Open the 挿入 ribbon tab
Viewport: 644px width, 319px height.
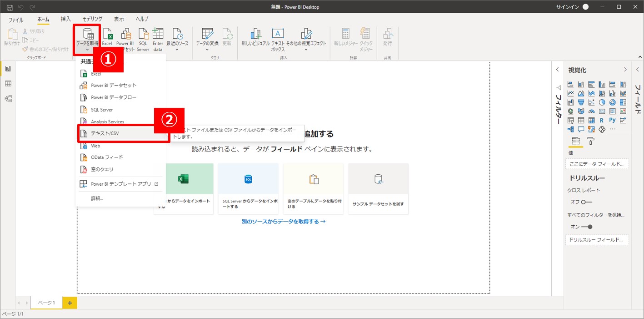(66, 19)
